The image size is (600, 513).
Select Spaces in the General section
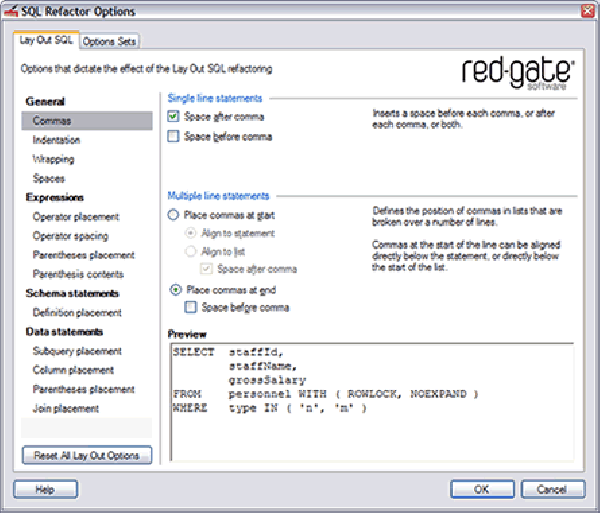tap(48, 178)
